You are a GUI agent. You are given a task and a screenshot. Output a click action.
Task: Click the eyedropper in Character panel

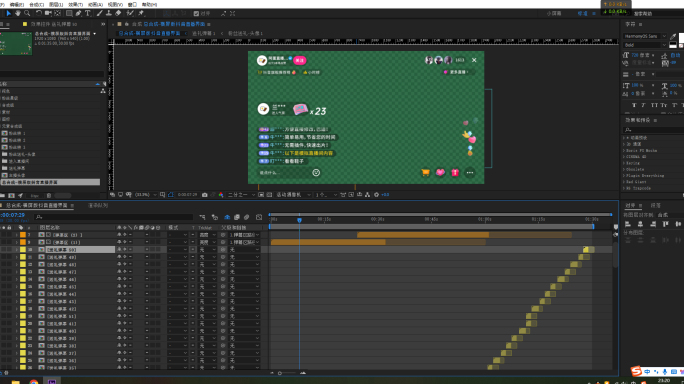click(673, 36)
